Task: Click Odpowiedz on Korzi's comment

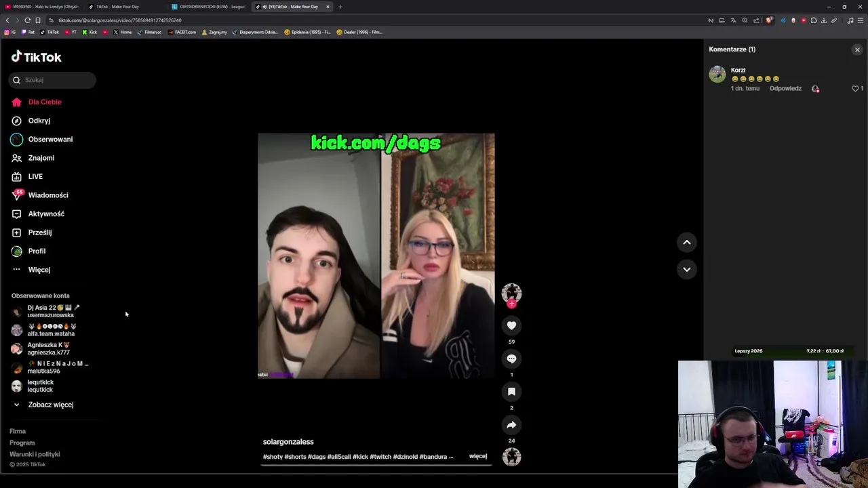Action: pos(785,89)
